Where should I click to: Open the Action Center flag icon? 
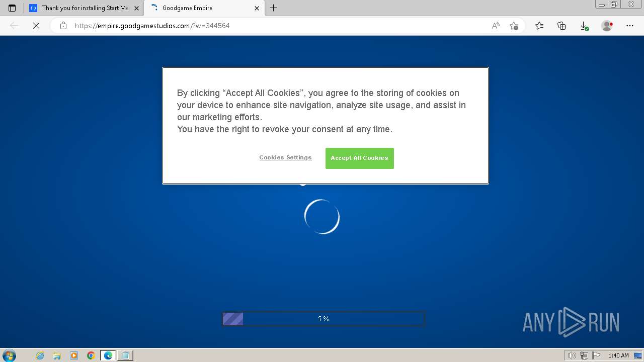[x=596, y=355]
